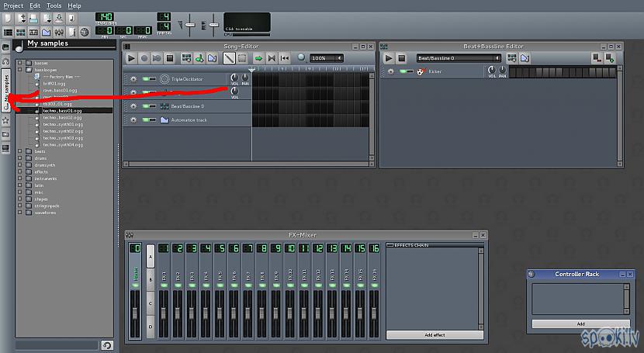Expand the drums folder
The width and height of the screenshot is (644, 353).
[x=19, y=158]
